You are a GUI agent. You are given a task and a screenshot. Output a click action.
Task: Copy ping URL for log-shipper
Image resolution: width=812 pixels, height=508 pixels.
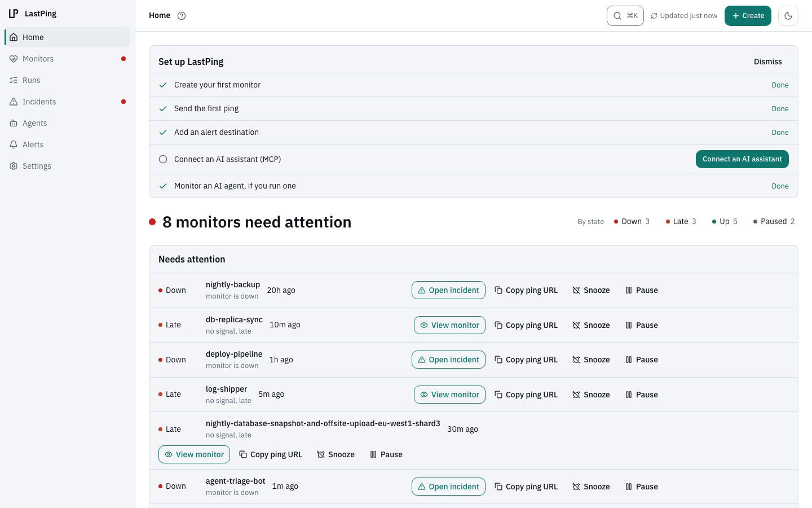tap(526, 395)
